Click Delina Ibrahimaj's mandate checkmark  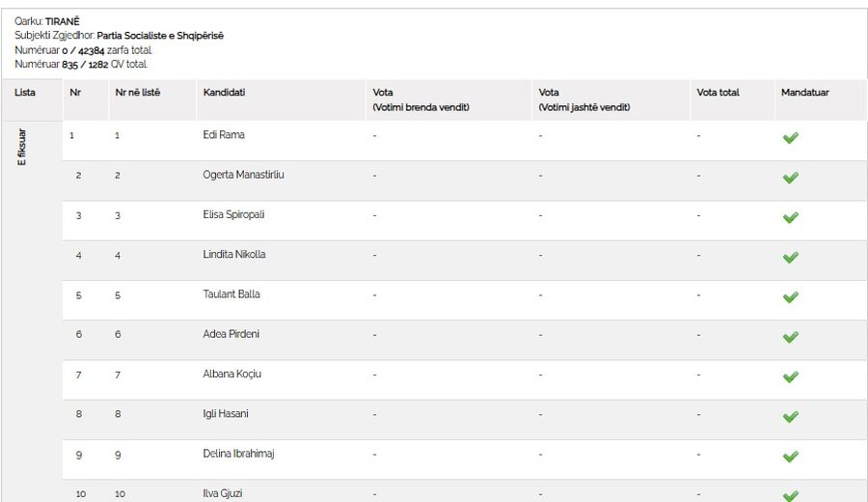pyautogui.click(x=791, y=457)
